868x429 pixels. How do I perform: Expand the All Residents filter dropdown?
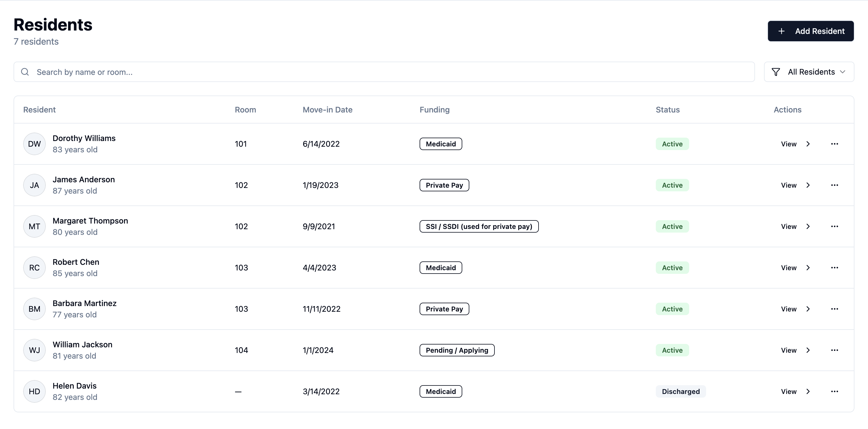point(809,72)
